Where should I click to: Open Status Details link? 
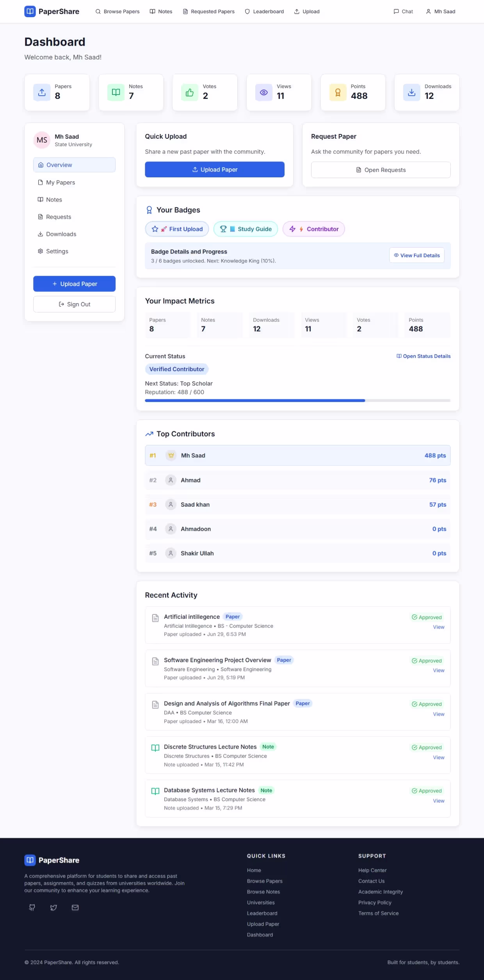point(423,356)
